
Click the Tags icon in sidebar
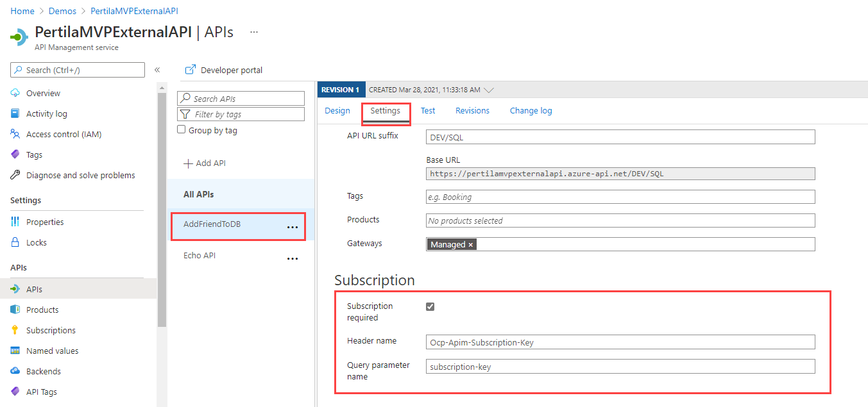tap(15, 154)
